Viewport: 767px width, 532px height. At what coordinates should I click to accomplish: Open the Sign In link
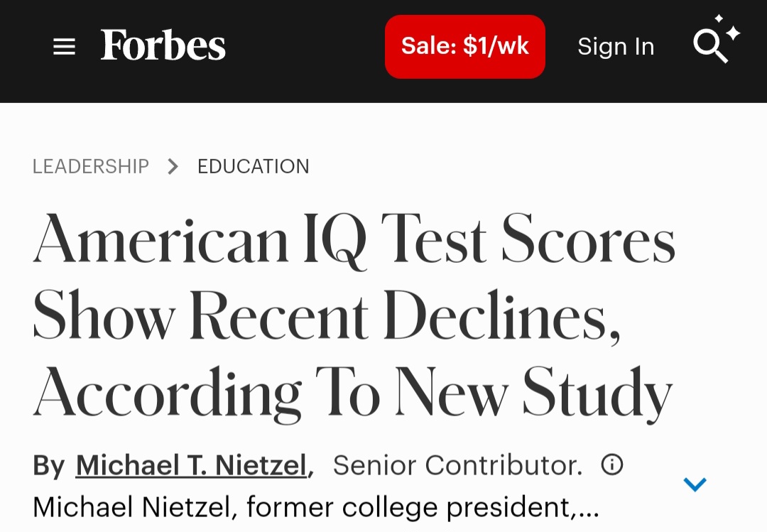[616, 46]
